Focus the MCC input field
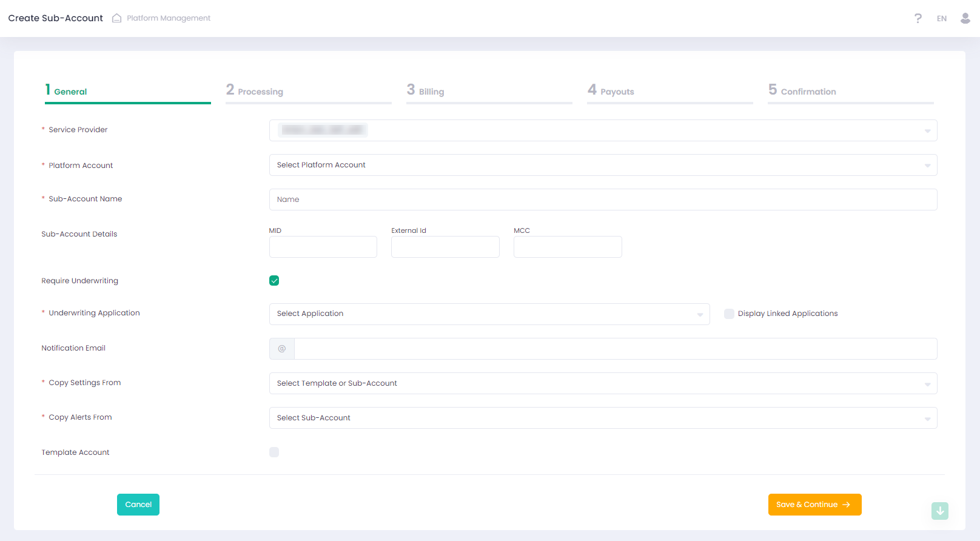This screenshot has width=980, height=541. [567, 247]
